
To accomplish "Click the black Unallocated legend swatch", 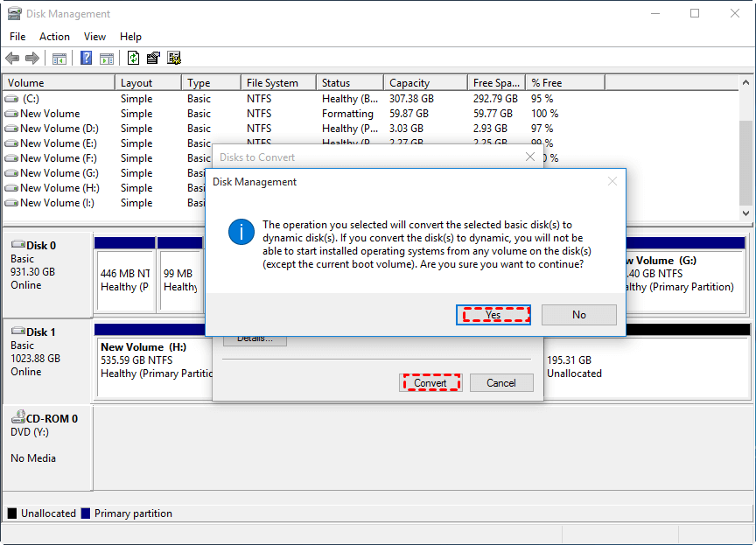I will pyautogui.click(x=12, y=514).
